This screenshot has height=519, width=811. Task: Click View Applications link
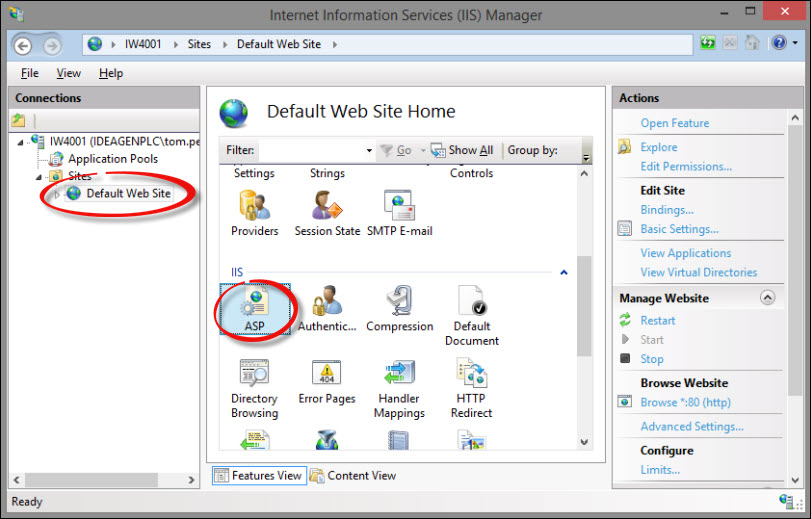(x=685, y=253)
